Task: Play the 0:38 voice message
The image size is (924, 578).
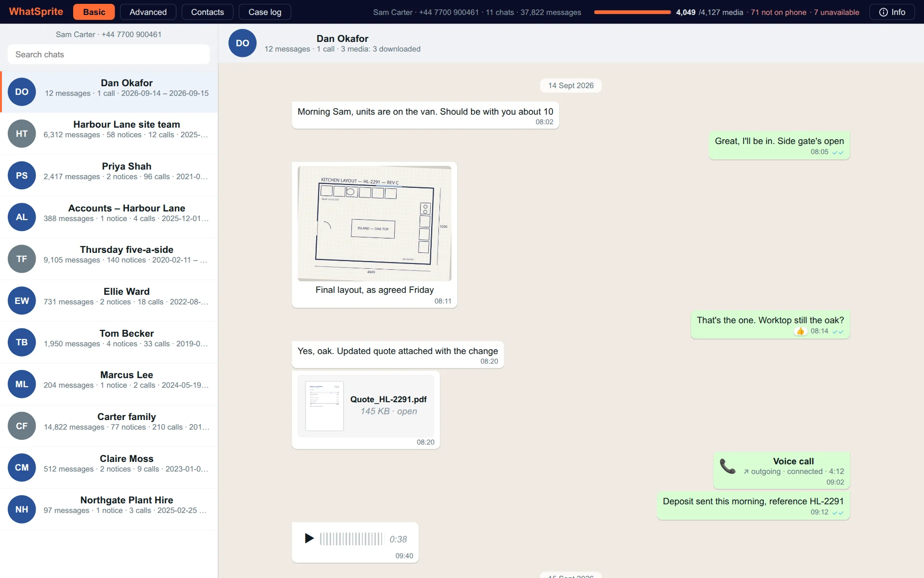Action: (x=309, y=539)
